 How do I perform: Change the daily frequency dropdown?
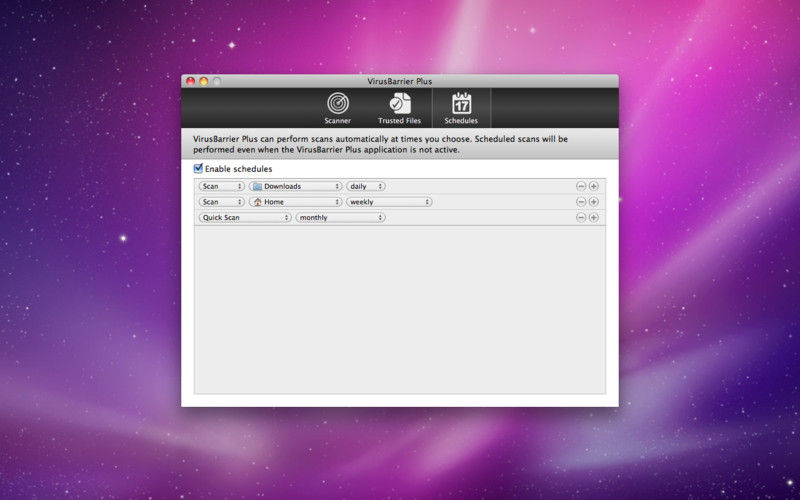[x=366, y=186]
